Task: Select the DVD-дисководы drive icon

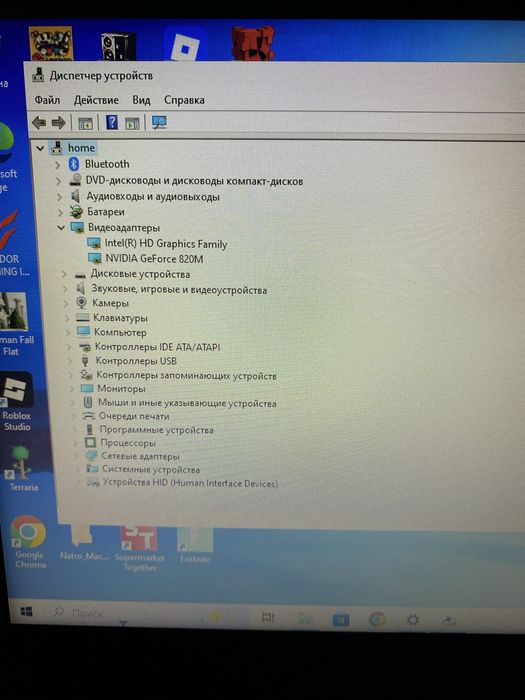Action: [75, 180]
